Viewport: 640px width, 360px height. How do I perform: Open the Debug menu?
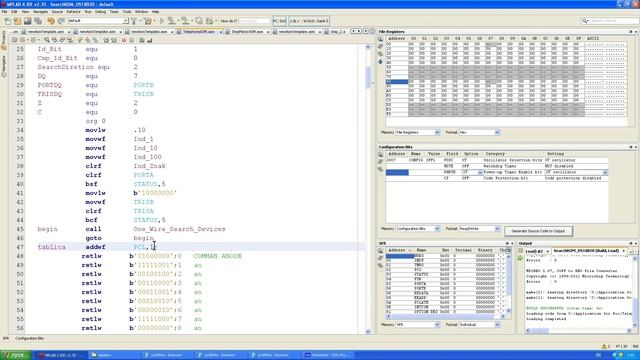(100, 12)
